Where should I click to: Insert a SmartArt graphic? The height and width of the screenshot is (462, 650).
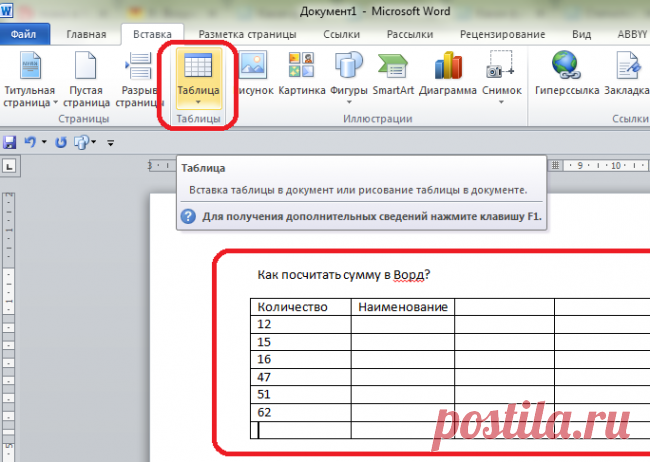(x=393, y=74)
